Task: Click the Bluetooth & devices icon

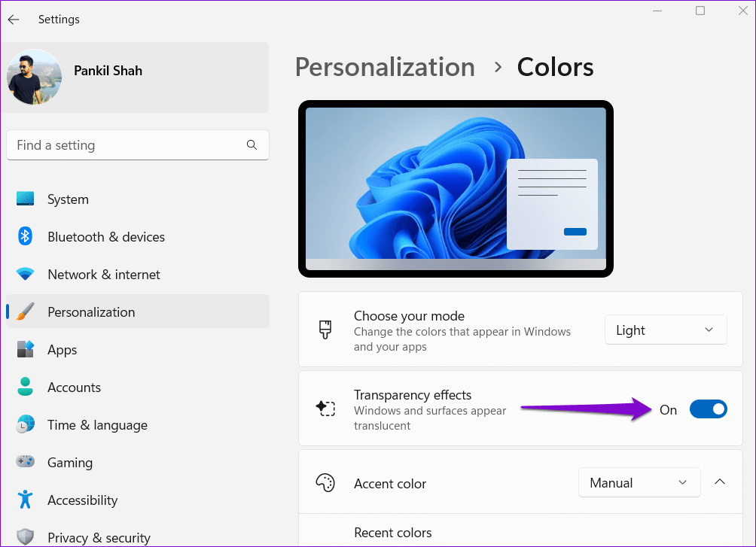Action: pos(26,237)
